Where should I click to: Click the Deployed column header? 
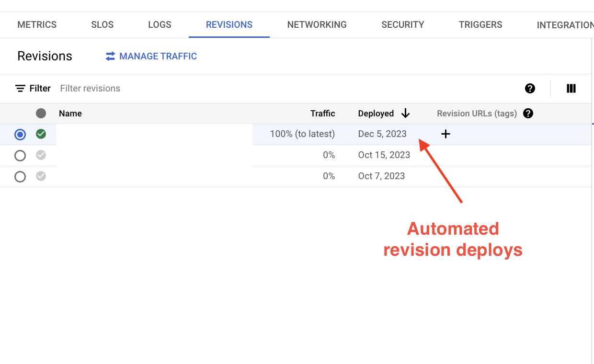(376, 114)
